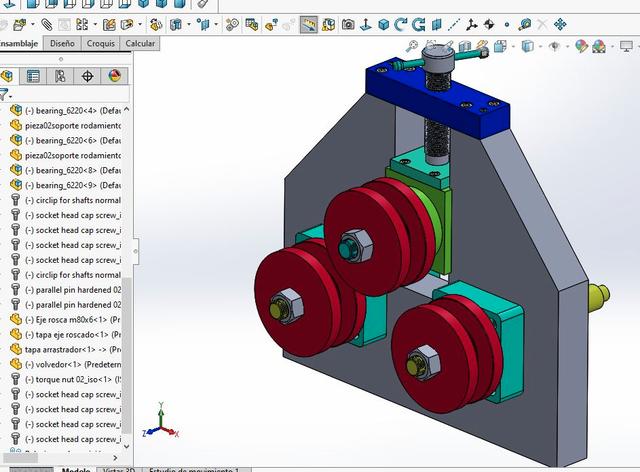Expand the Linear Pattern dropdown arrow

coord(95,25)
